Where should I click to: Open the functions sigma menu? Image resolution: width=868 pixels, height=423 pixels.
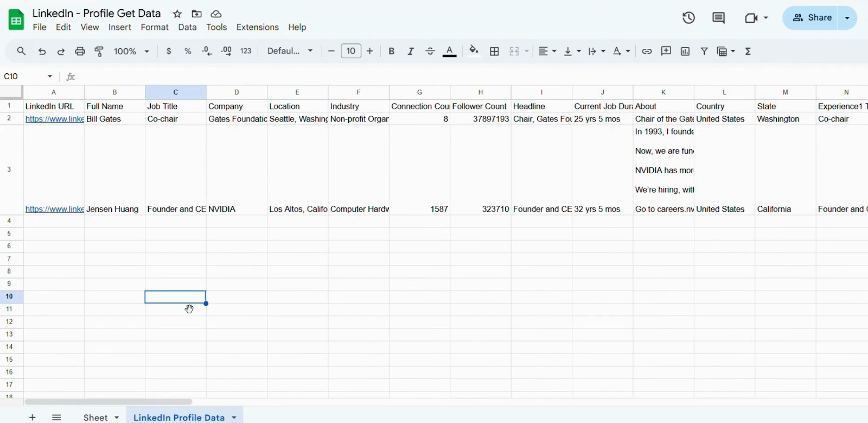point(748,51)
